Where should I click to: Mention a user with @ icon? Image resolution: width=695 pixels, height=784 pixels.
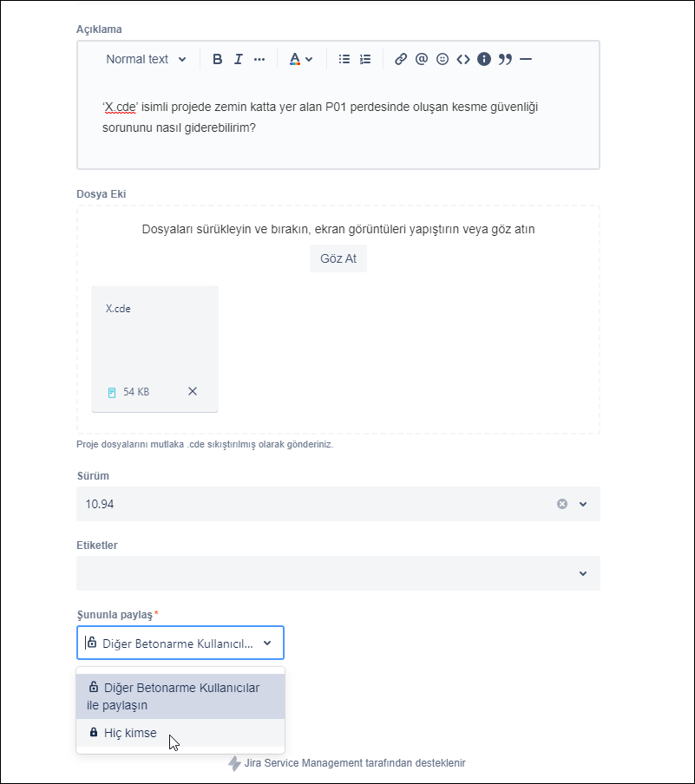(x=422, y=59)
